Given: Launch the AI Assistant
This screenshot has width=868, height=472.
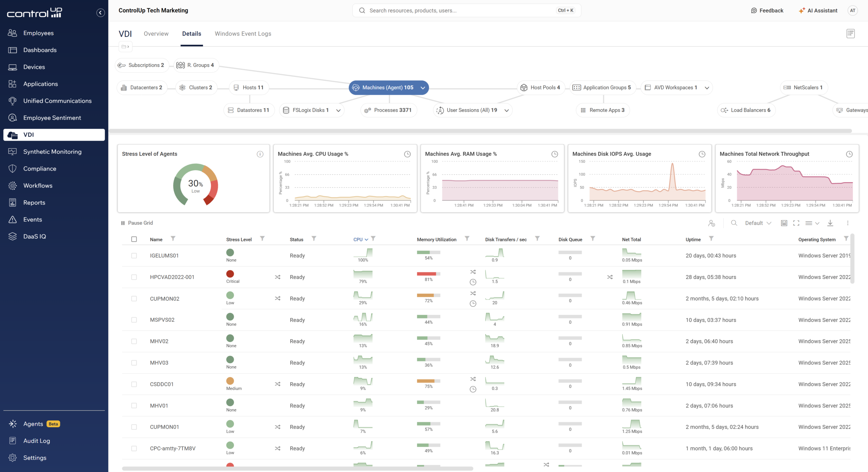Looking at the screenshot, I should click(x=818, y=11).
